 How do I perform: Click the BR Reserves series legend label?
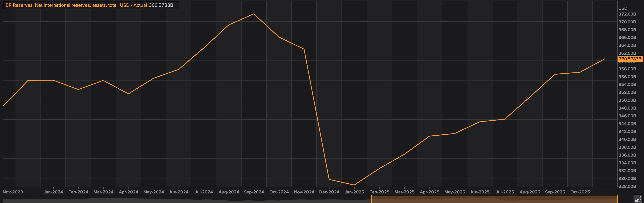76,5
